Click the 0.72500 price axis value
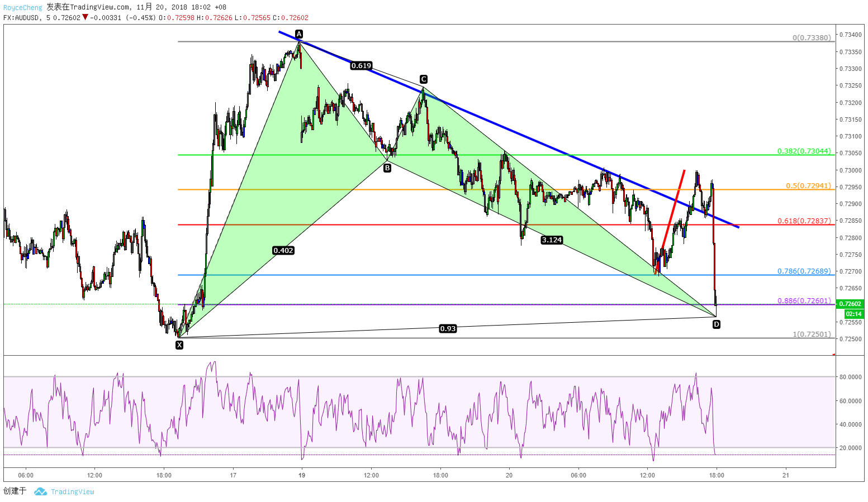This screenshot has height=502, width=868. pos(850,339)
